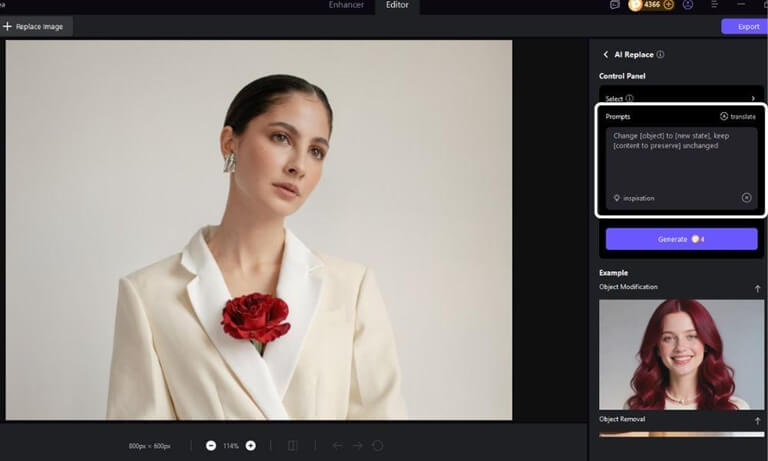This screenshot has height=461, width=768.
Task: Click the info icon beside Select
Action: [629, 98]
